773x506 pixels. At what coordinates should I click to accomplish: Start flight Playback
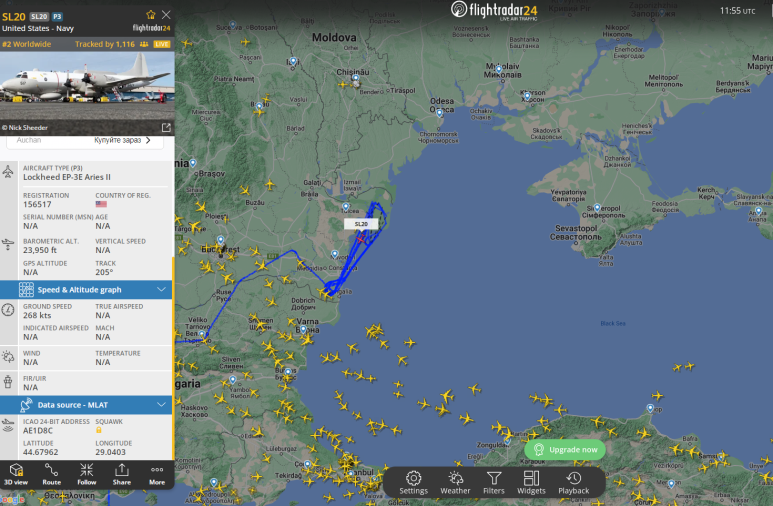point(573,482)
